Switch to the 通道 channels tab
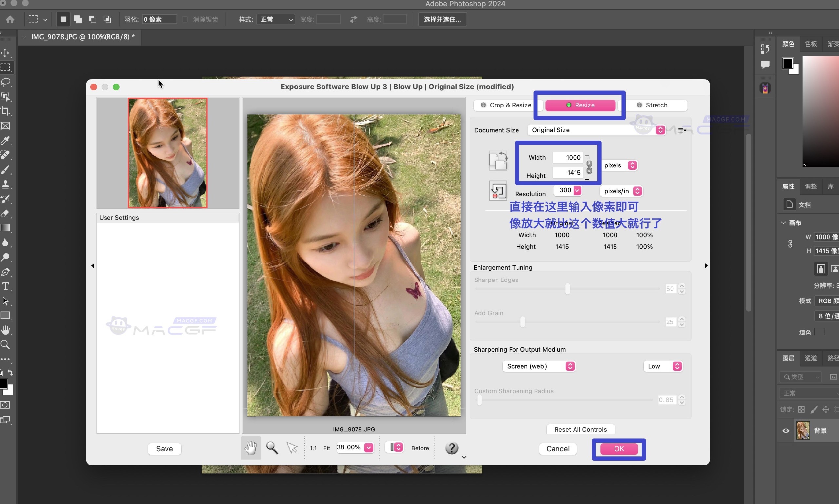 pyautogui.click(x=810, y=358)
